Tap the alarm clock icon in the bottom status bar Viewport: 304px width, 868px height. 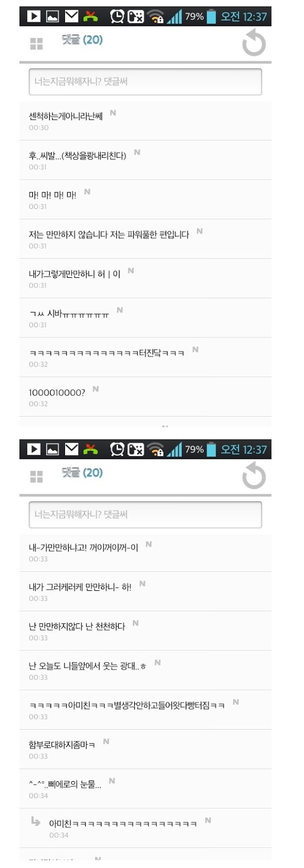[117, 449]
